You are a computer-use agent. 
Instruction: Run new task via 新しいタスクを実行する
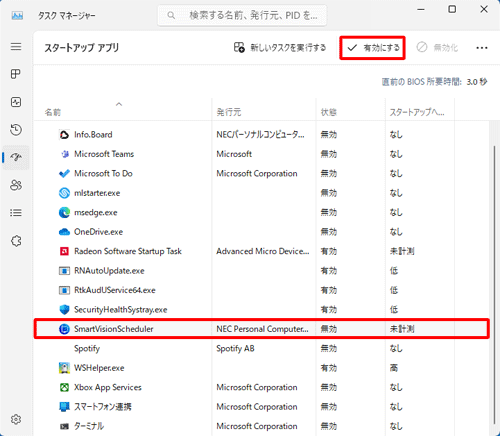coord(279,48)
